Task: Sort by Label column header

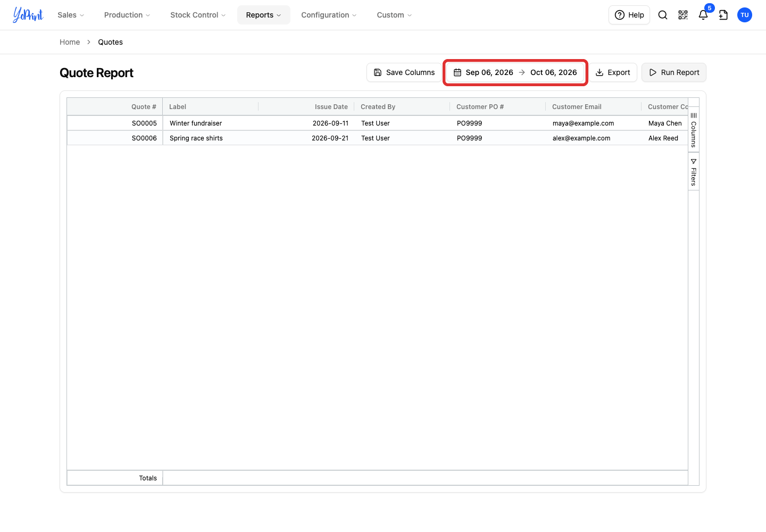Action: click(211, 107)
